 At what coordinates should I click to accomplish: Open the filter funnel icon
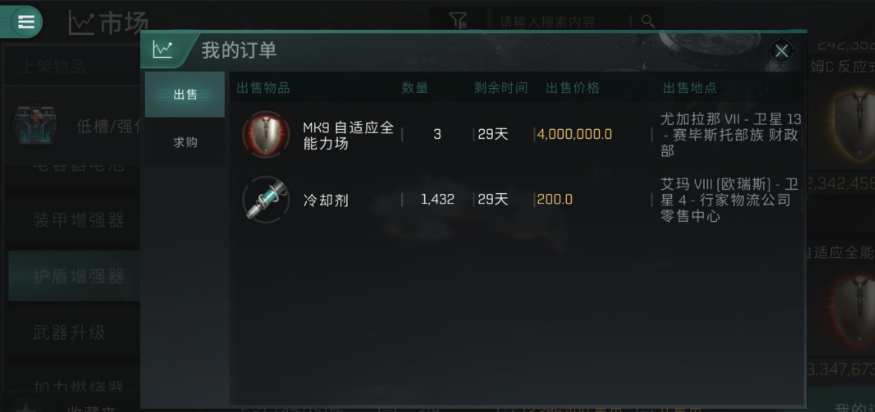[458, 21]
